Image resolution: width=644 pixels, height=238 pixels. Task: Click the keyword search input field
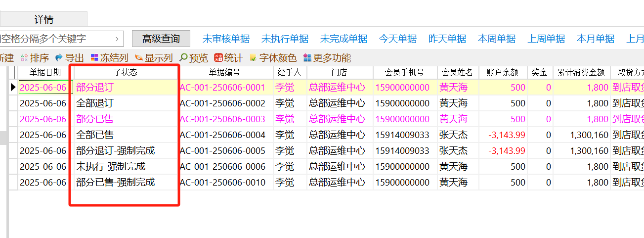coord(54,39)
